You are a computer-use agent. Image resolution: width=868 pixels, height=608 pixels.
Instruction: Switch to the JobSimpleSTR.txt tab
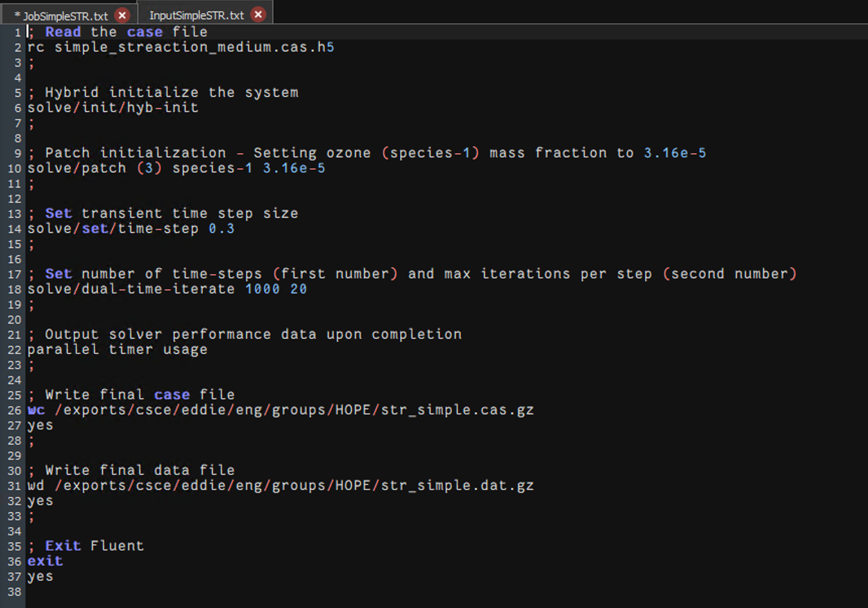click(x=66, y=16)
